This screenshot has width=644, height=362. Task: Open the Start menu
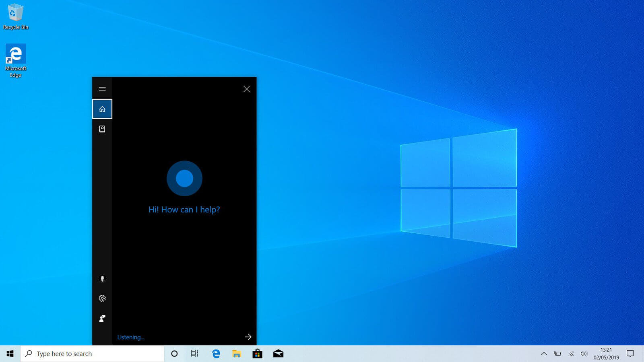click(x=10, y=354)
